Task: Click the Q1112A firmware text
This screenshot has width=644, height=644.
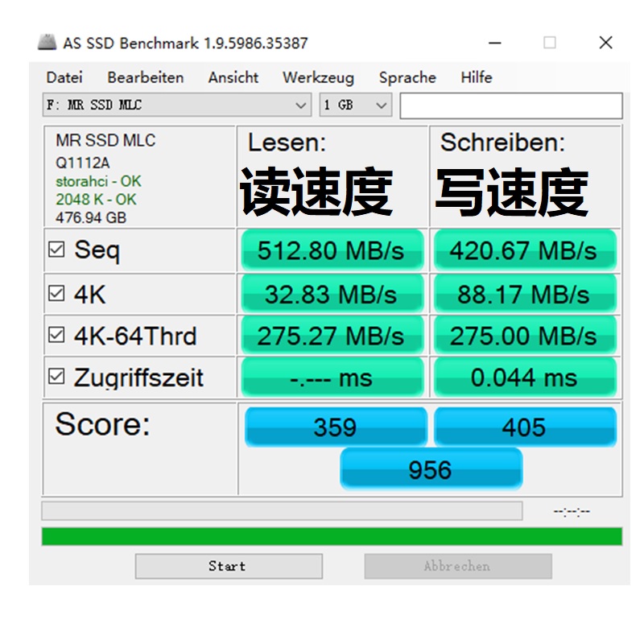Action: click(x=83, y=163)
